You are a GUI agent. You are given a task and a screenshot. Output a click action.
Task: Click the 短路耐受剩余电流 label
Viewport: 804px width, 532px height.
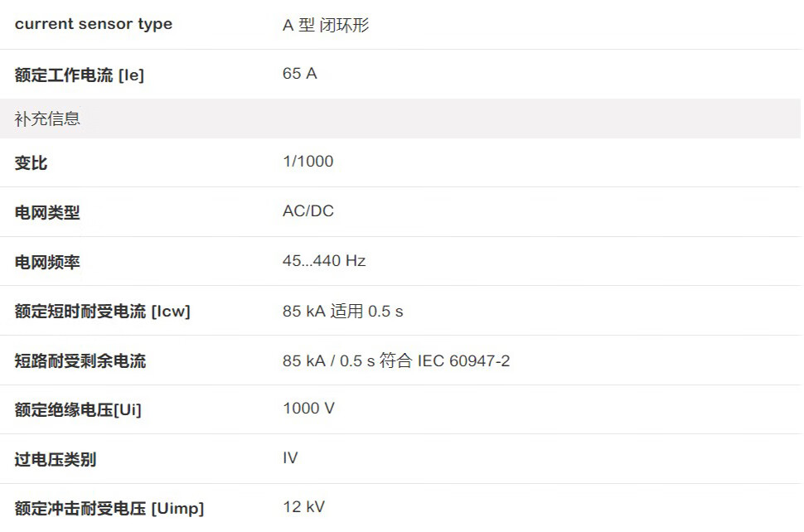80,361
